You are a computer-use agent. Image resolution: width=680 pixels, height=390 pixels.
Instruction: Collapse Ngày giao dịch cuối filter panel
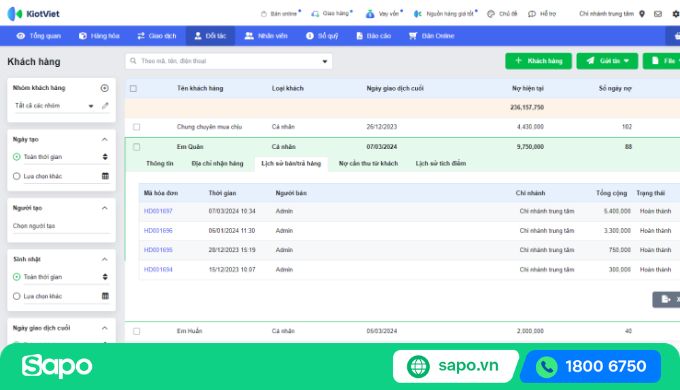click(105, 328)
